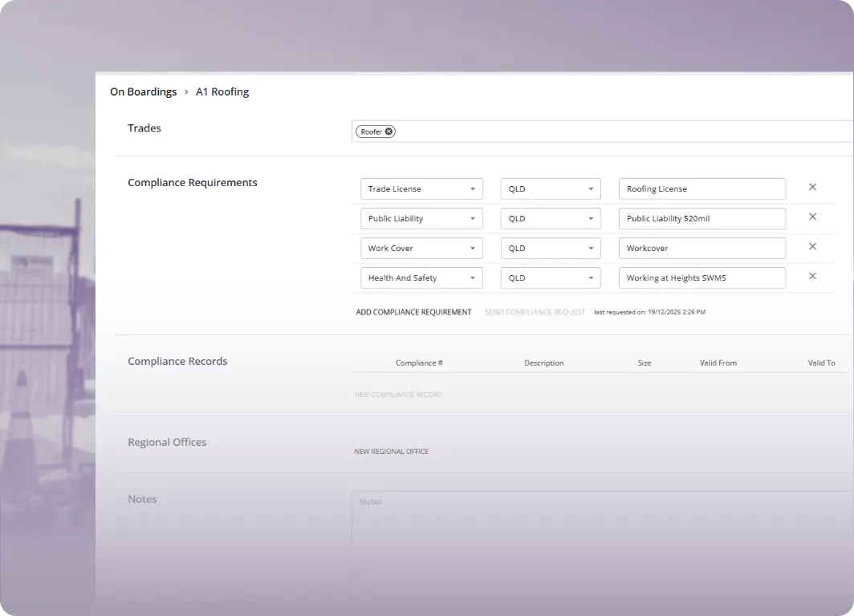Click Send Compliance Request
Viewport: 854px width, 616px height.
[535, 312]
